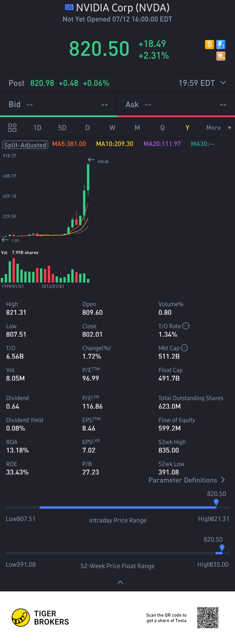This screenshot has width=235, height=644.
Task: Tap the EPS TTM value 8.46
Action: point(89,428)
